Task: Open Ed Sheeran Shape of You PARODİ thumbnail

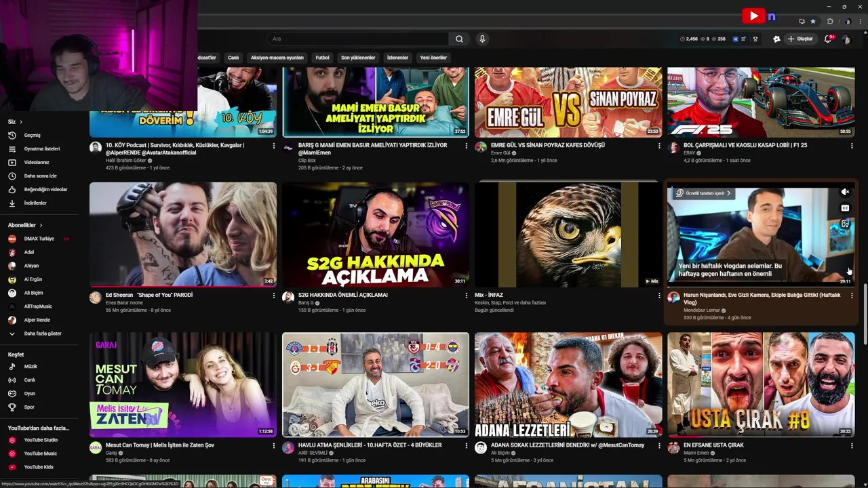Action: point(183,235)
